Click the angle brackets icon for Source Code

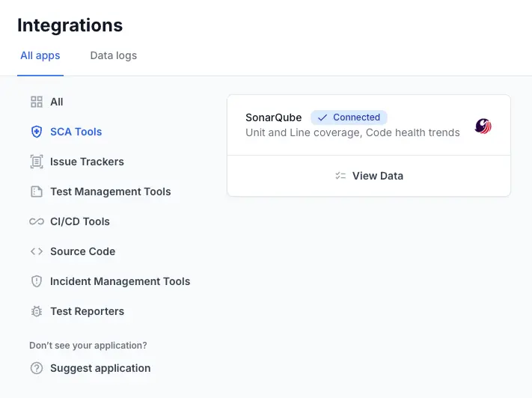pos(37,251)
